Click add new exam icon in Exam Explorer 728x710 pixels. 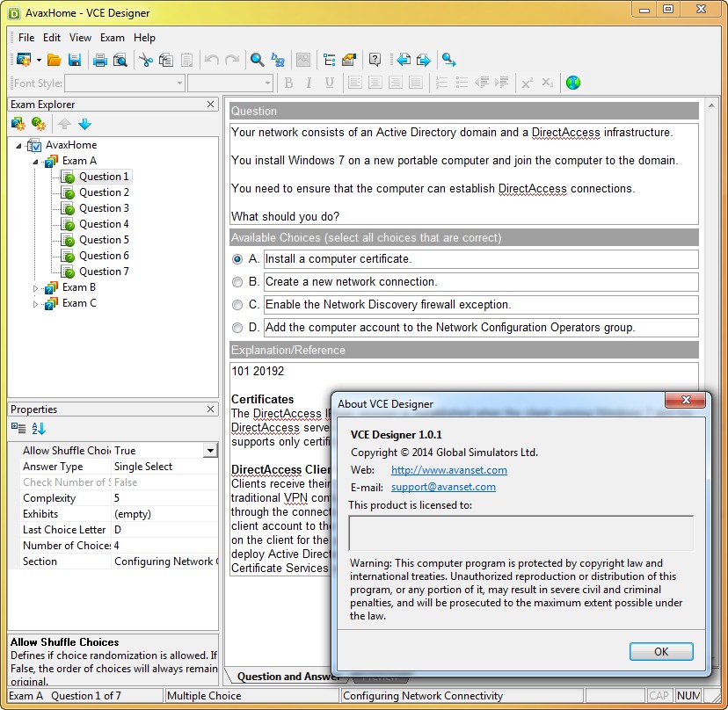pyautogui.click(x=18, y=124)
